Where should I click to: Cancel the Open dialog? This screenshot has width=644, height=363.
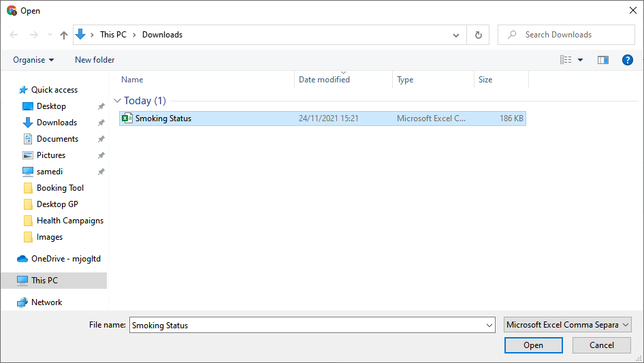pyautogui.click(x=601, y=345)
